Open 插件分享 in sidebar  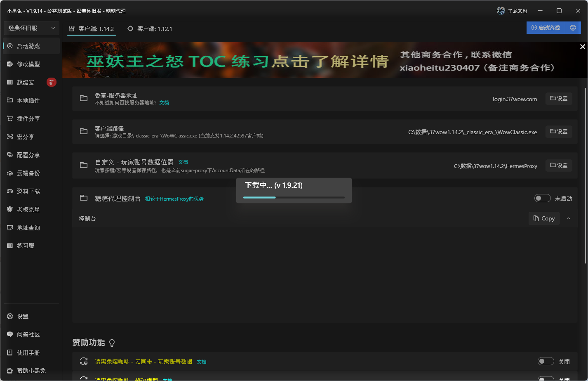[x=31, y=119]
